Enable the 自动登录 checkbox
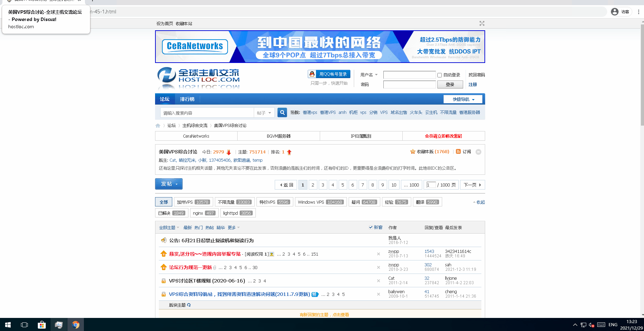 (x=439, y=75)
